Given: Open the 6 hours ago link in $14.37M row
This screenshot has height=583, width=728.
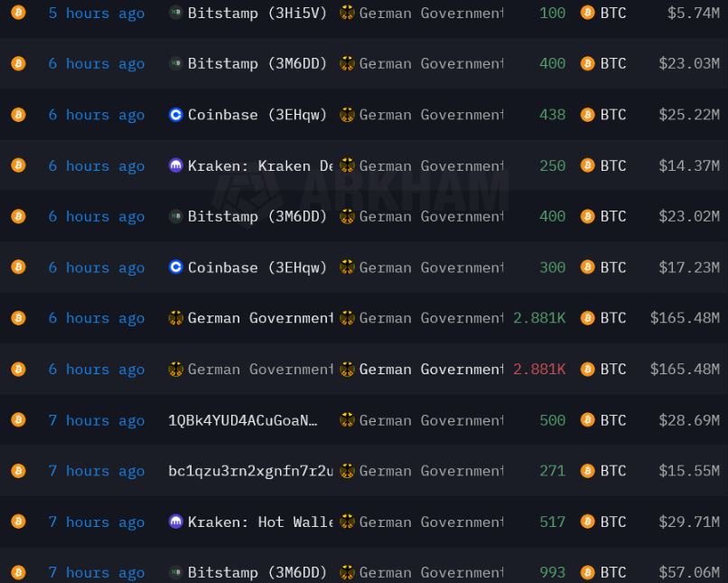Looking at the screenshot, I should [x=97, y=166].
